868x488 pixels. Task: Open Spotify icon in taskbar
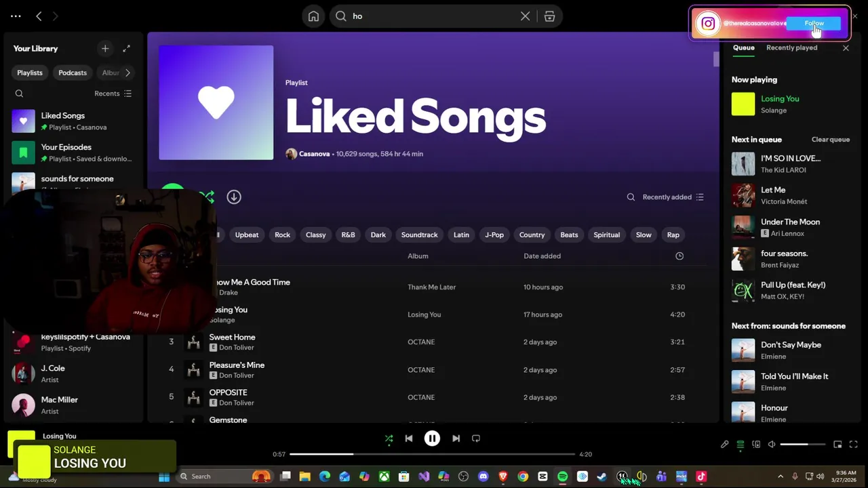click(x=562, y=476)
